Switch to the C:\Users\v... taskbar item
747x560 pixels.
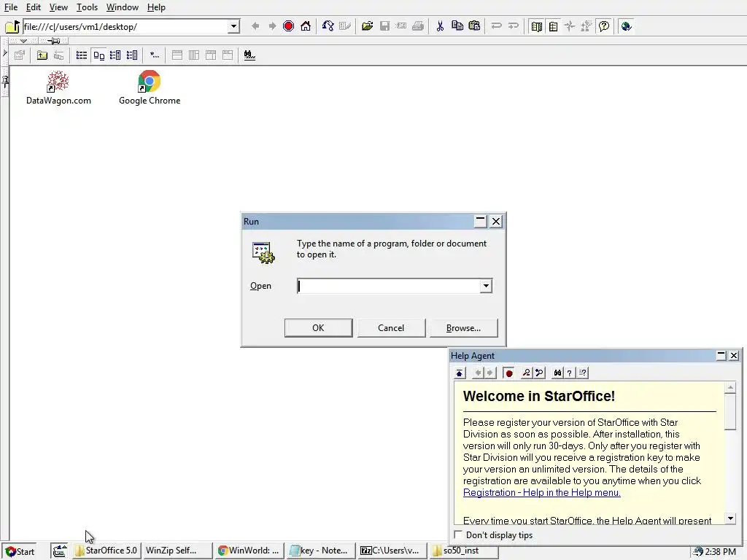click(x=392, y=551)
